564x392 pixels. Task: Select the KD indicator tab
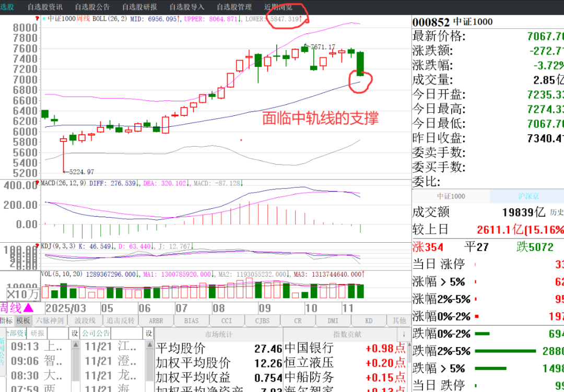[368, 320]
